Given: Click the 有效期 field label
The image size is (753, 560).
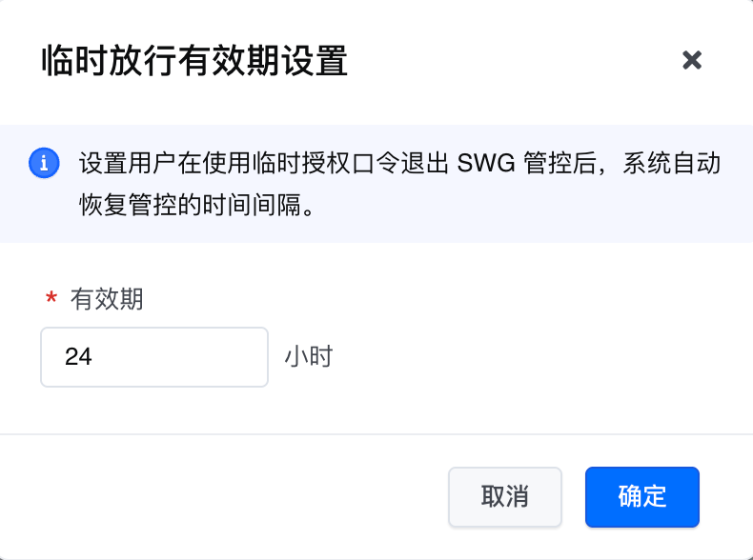Looking at the screenshot, I should pyautogui.click(x=107, y=299).
